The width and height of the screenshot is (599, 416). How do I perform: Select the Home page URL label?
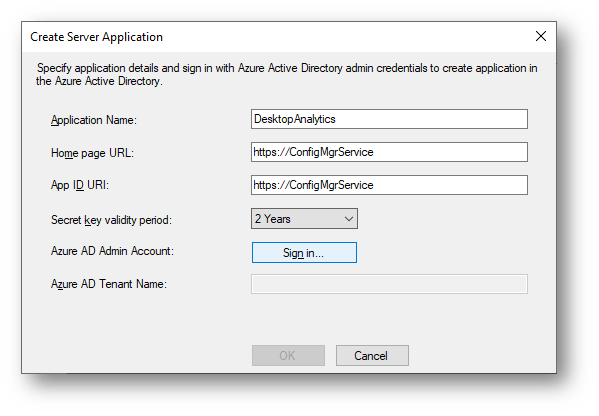(92, 153)
